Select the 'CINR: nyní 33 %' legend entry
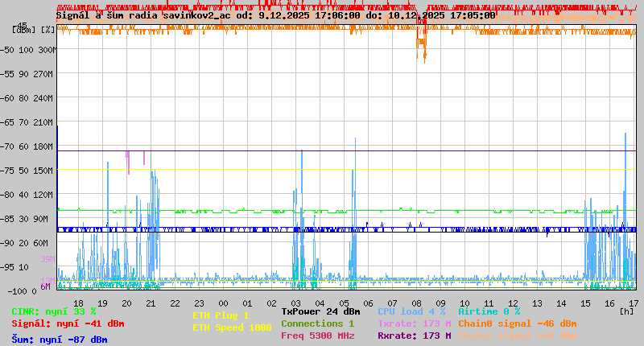The image size is (644, 346). pyautogui.click(x=54, y=311)
